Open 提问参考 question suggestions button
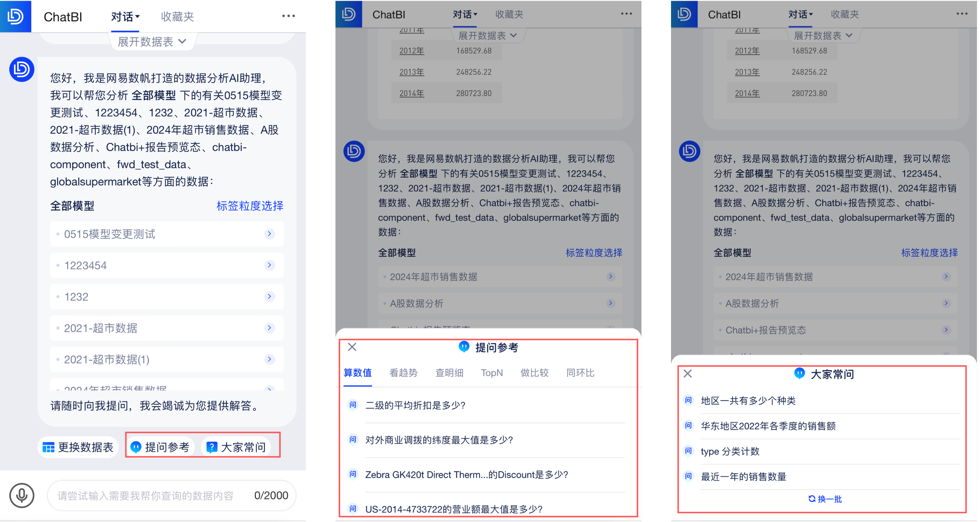 pos(160,447)
